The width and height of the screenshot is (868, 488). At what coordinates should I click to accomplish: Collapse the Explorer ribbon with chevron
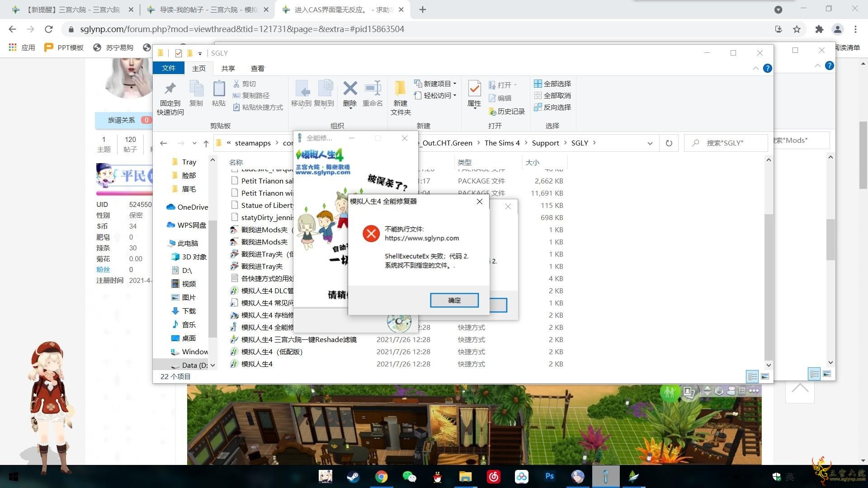(756, 68)
